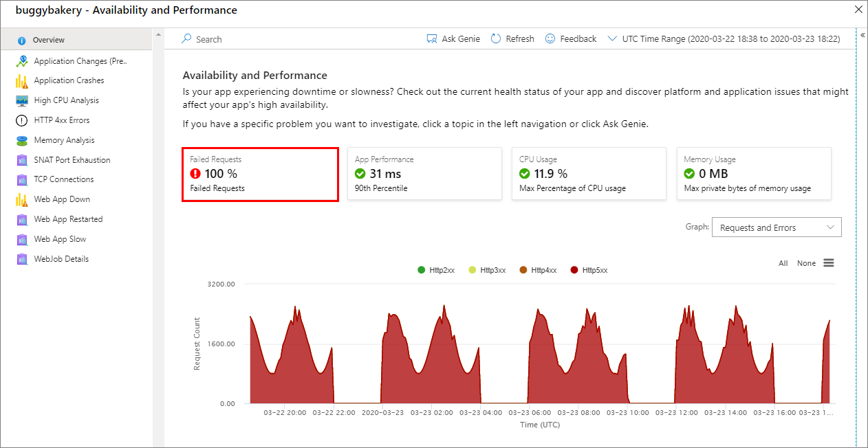
Task: Click the Search input field
Action: click(208, 39)
